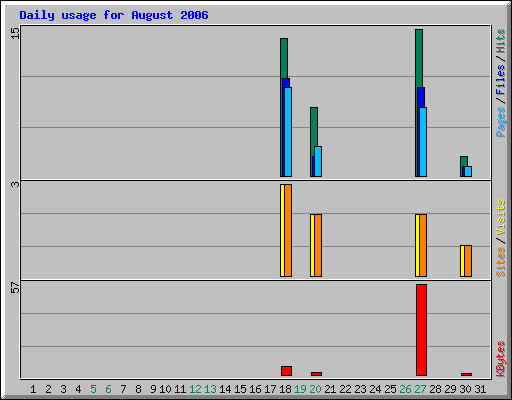This screenshot has height=400, width=512.
Task: Click the y-axis maximum value '3'
Action: tap(15, 184)
